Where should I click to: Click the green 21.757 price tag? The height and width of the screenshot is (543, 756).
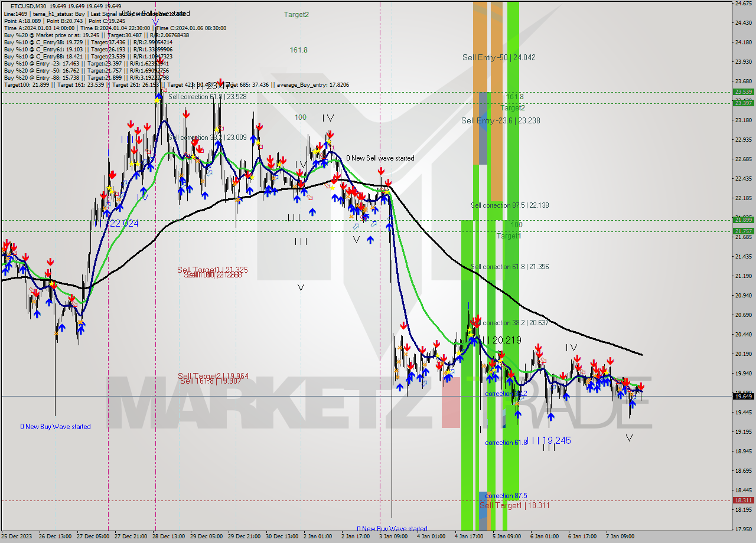click(743, 231)
